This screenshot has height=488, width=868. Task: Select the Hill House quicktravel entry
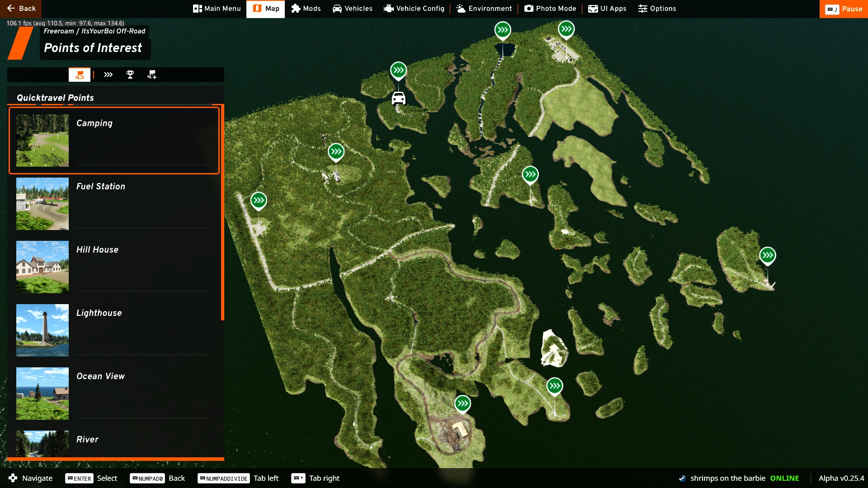(x=114, y=267)
